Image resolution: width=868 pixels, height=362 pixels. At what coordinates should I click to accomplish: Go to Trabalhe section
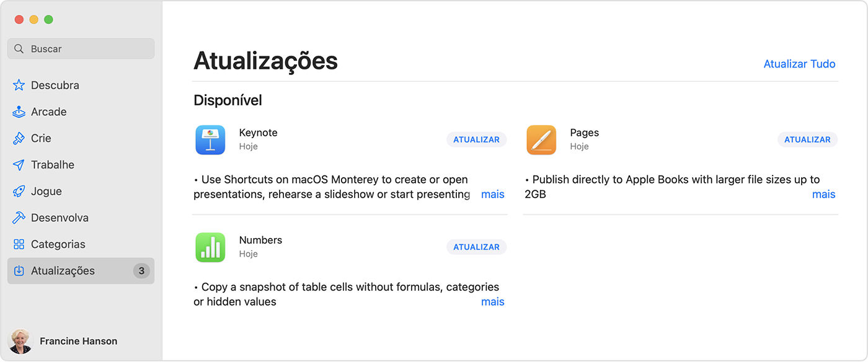52,165
